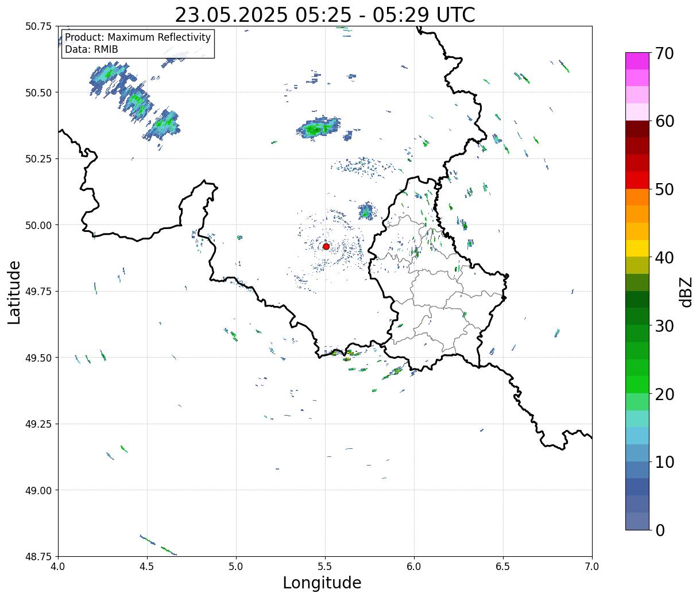Click the 'Product: Maximum Reflectivity' legend line
Screen dimensions: 700x597
point(138,37)
